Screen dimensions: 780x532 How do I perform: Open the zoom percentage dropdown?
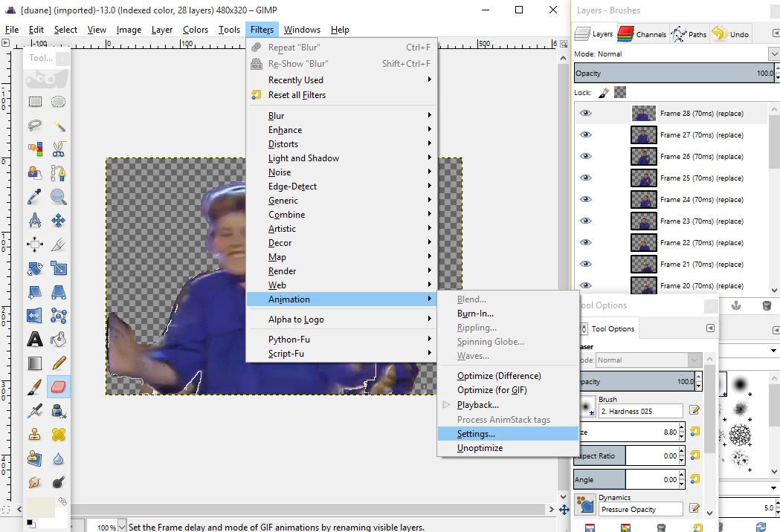pos(122,527)
